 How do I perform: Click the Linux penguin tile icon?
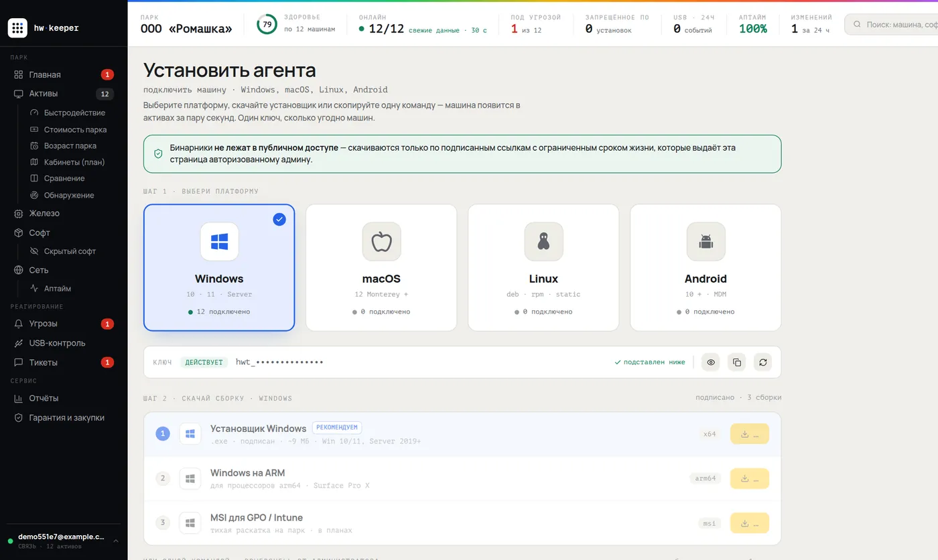pos(543,241)
